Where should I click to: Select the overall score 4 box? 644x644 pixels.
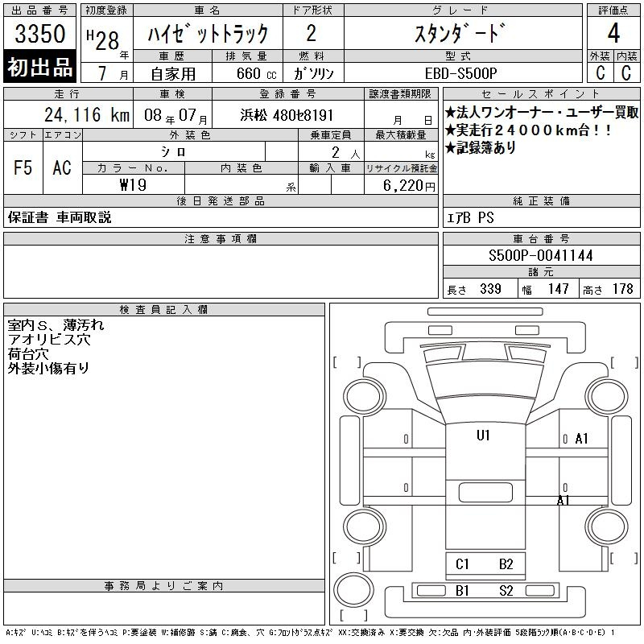[613, 34]
